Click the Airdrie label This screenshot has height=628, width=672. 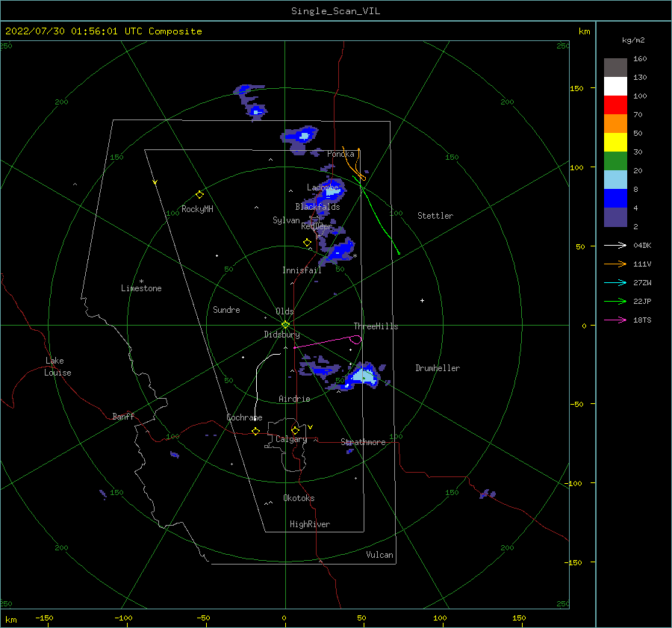pyautogui.click(x=294, y=399)
